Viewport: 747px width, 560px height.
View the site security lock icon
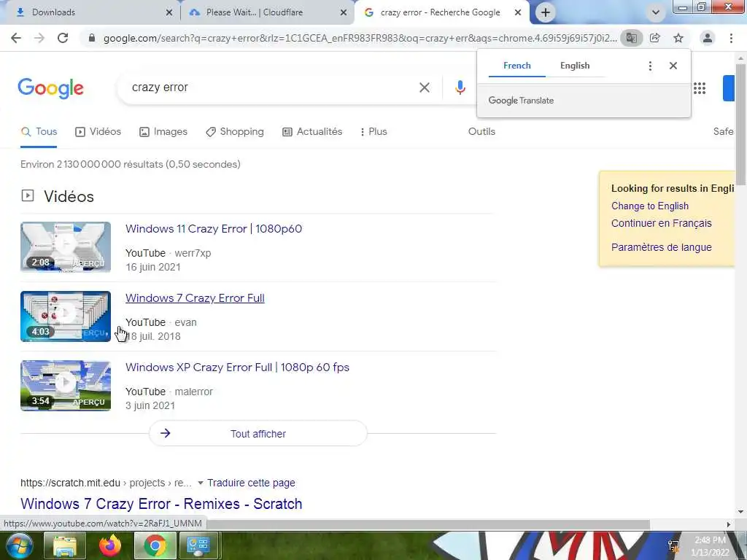click(92, 38)
